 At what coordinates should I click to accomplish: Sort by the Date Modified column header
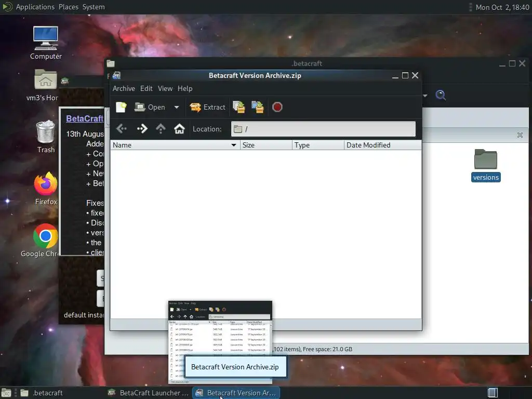[383, 145]
